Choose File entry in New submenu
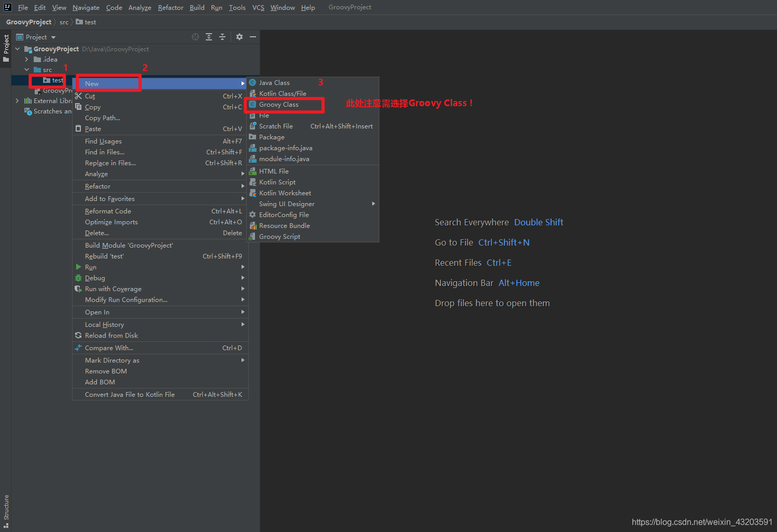The image size is (777, 532). coord(313,115)
